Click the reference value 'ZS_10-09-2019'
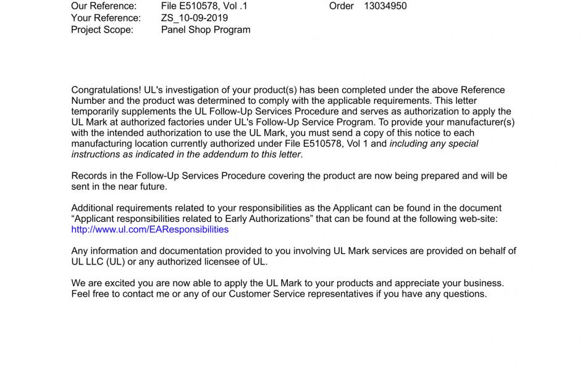The width and height of the screenshot is (588, 367). (195, 18)
